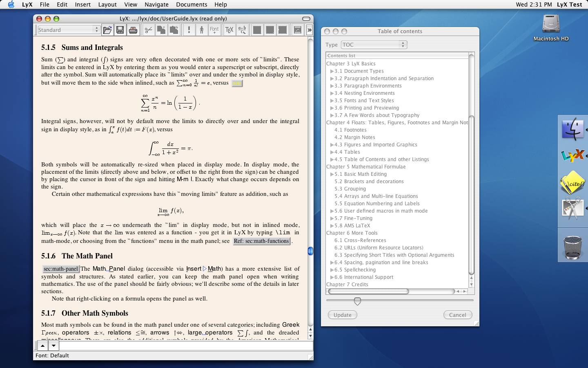Open the Navigate menu
This screenshot has width=588, height=368.
[x=156, y=4]
